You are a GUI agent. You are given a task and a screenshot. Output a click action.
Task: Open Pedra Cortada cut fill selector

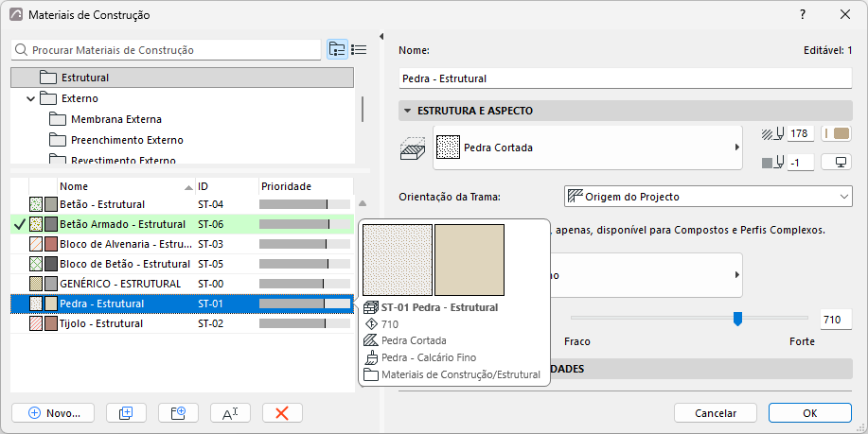tap(587, 148)
